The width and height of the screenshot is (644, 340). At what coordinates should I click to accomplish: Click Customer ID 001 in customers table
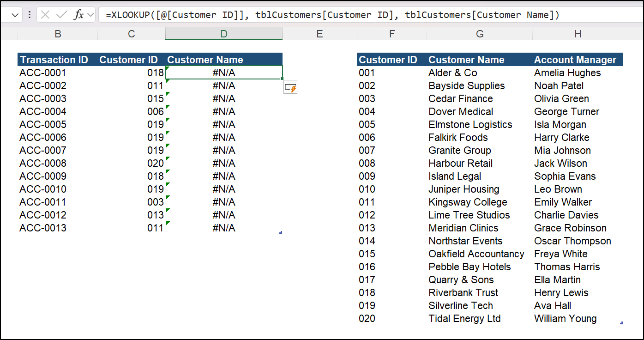pyautogui.click(x=392, y=73)
